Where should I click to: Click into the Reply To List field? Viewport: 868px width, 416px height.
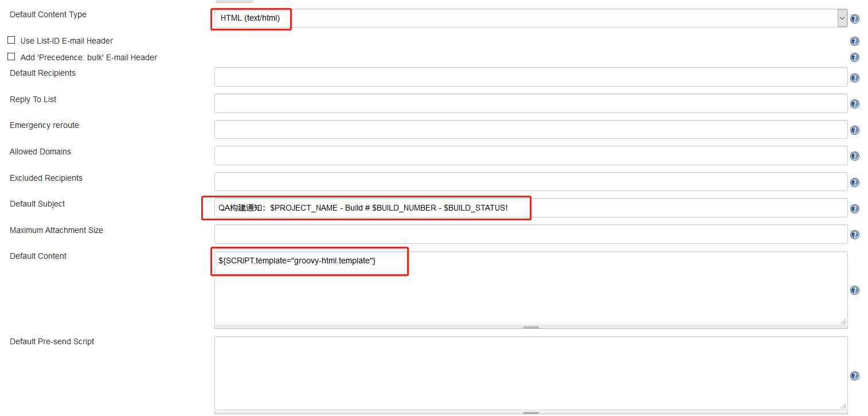click(x=531, y=103)
